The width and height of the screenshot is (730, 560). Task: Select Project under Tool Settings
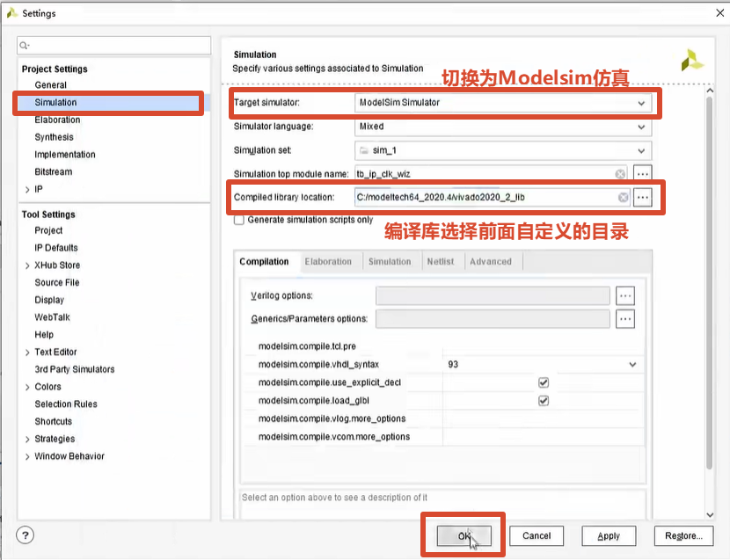point(48,230)
